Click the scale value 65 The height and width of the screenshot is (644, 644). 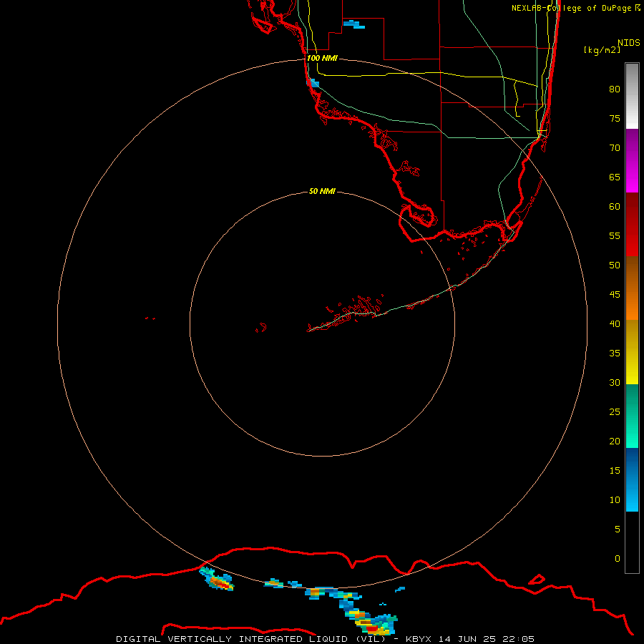pos(615,177)
